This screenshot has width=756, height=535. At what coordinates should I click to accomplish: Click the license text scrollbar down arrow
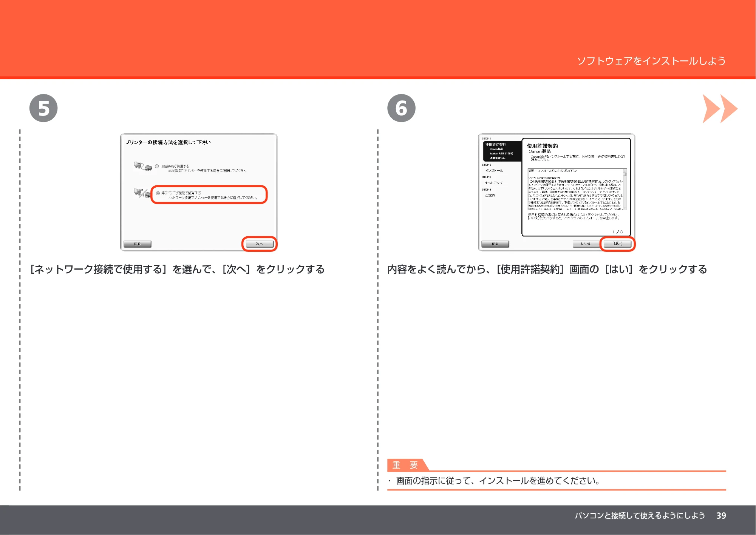[x=625, y=208]
